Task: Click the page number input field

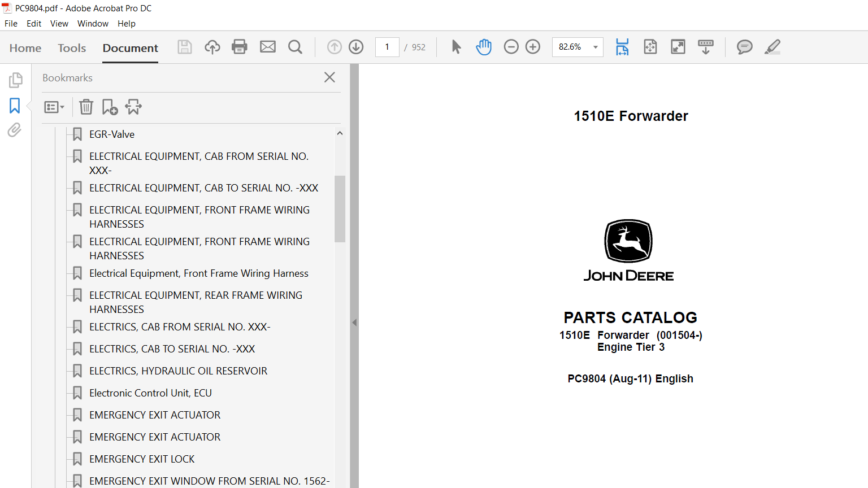Action: (x=387, y=47)
